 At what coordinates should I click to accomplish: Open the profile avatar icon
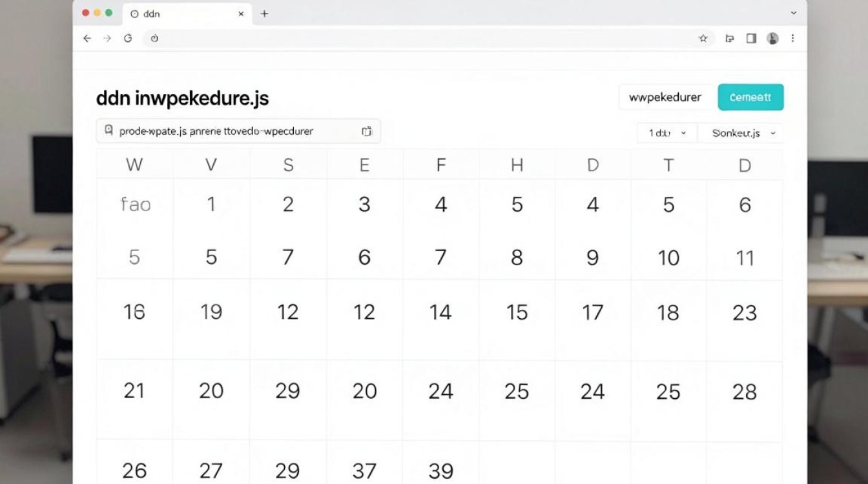point(772,39)
